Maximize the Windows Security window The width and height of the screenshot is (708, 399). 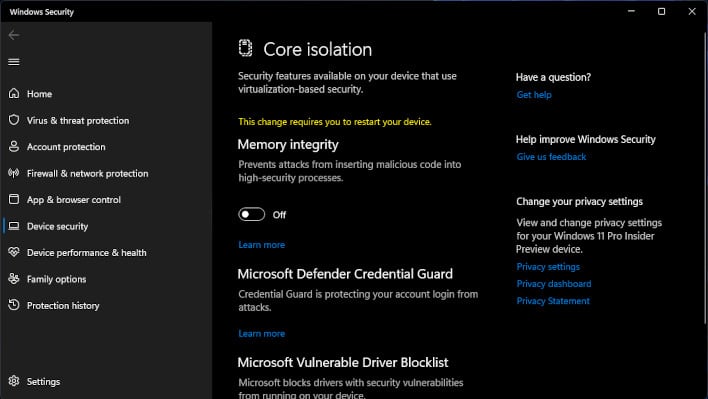pyautogui.click(x=661, y=11)
